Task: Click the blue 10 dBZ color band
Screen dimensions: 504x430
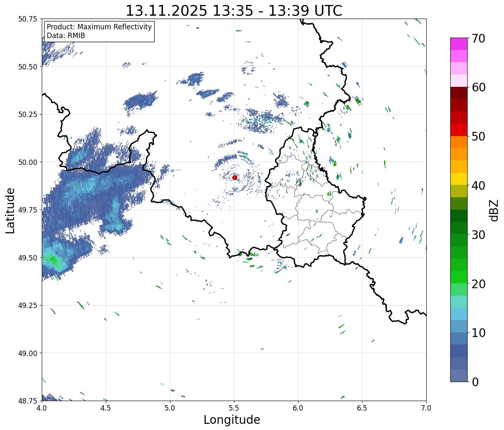Action: click(459, 327)
